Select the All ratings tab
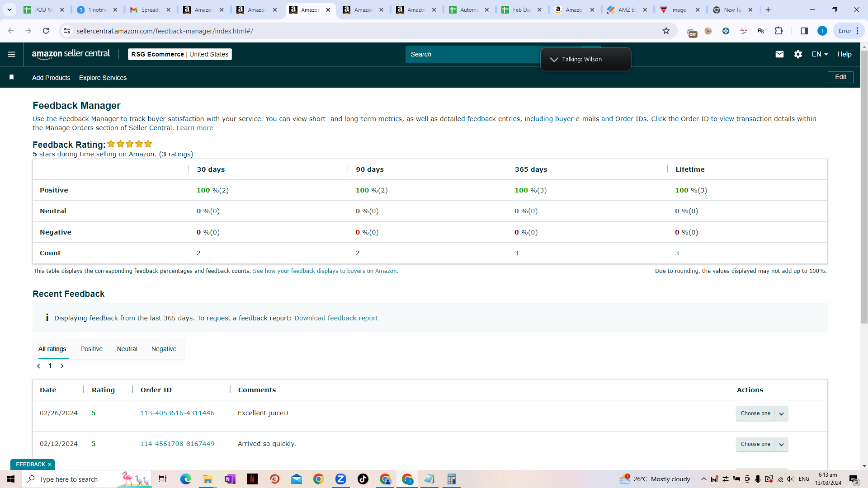Image resolution: width=868 pixels, height=488 pixels. click(52, 349)
